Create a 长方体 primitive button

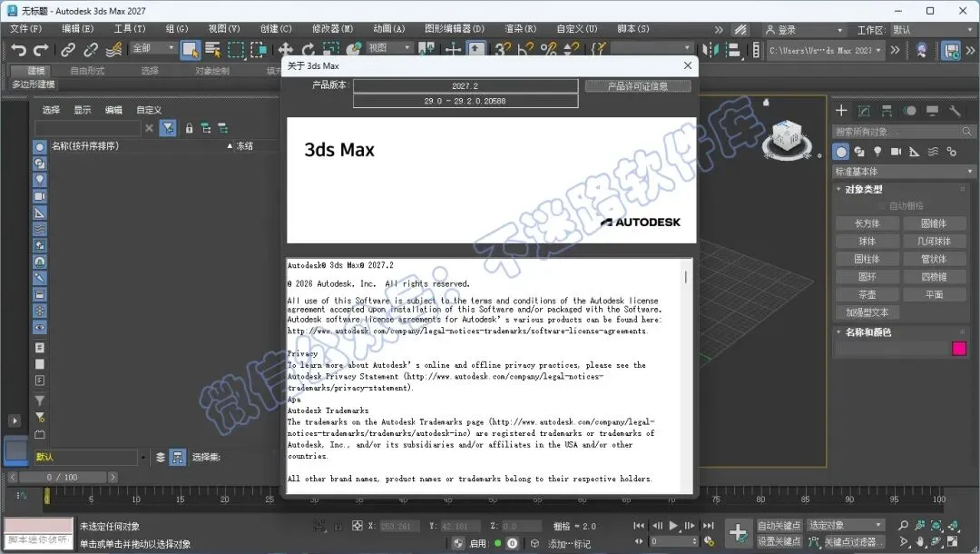tap(867, 223)
